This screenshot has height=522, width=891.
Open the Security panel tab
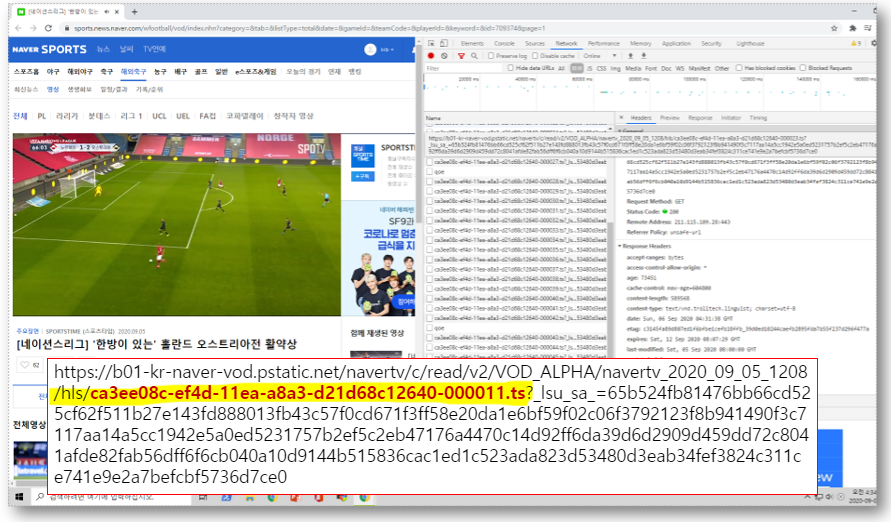tap(711, 43)
